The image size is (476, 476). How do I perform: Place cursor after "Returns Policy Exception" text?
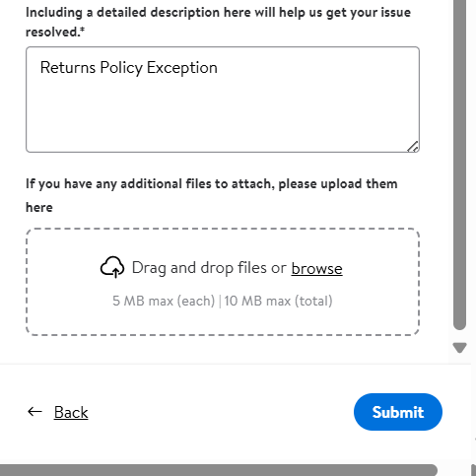218,68
